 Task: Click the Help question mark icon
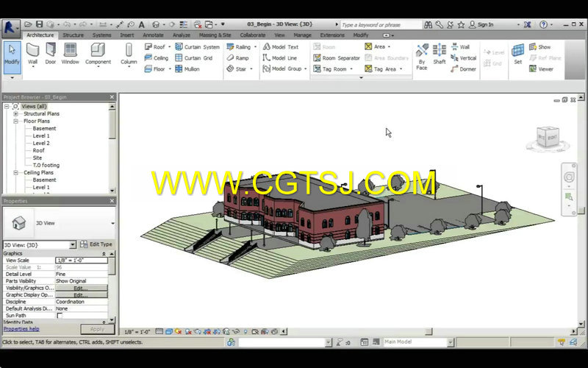point(543,24)
